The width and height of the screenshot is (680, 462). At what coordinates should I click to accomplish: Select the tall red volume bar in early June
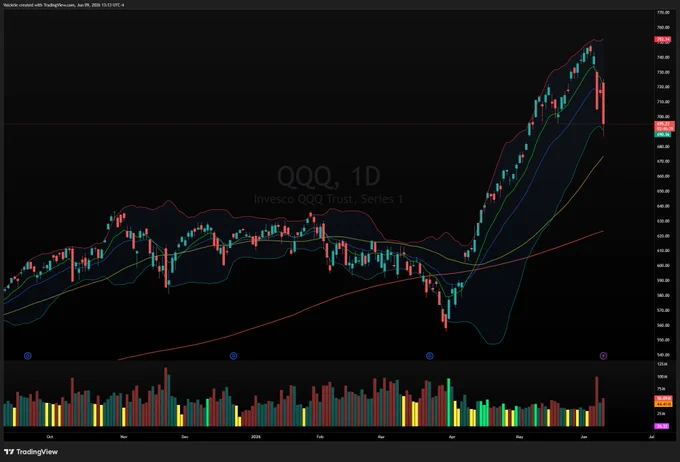point(597,401)
